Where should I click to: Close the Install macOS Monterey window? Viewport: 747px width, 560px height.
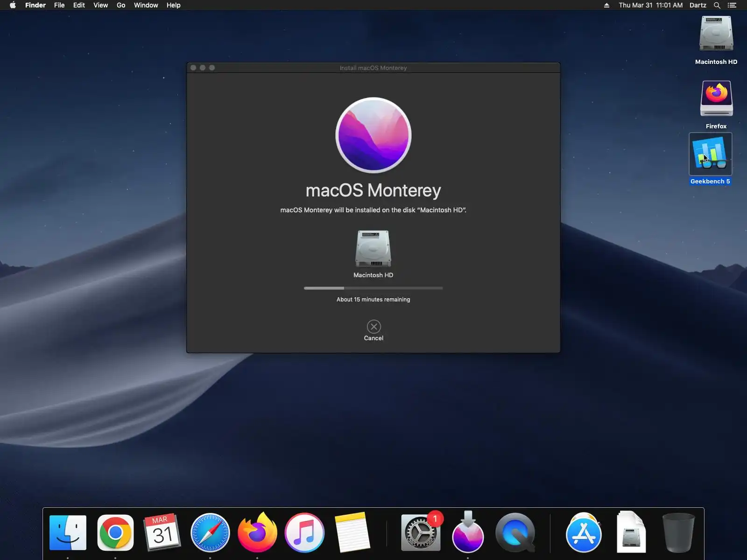point(193,68)
